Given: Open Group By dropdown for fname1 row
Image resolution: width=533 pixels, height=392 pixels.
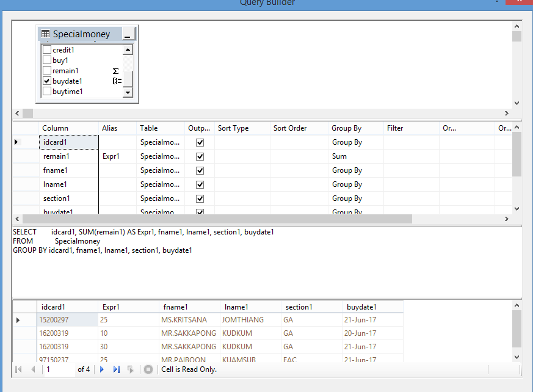Looking at the screenshot, I should click(x=356, y=170).
